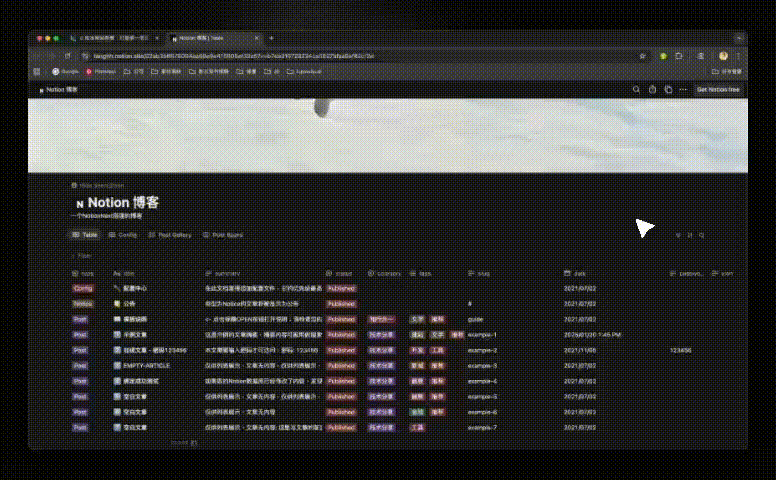Switch to the first browser tab
This screenshot has width=776, height=480.
[114, 38]
